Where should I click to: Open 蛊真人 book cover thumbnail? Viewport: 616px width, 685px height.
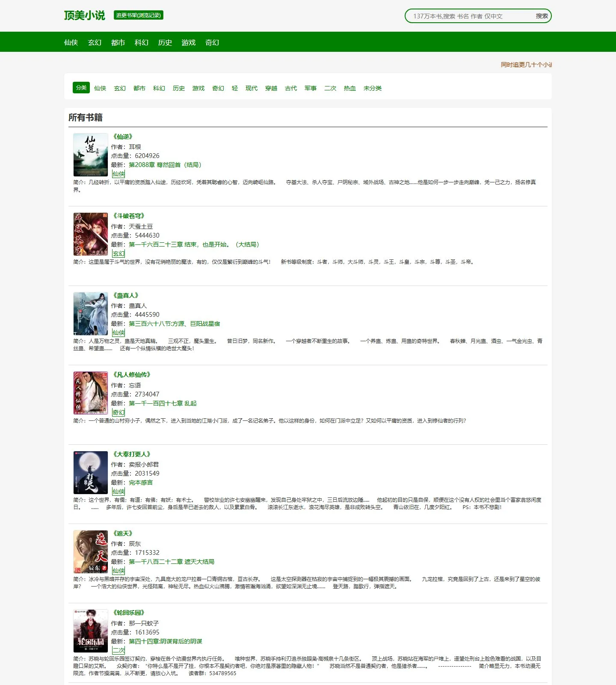pyautogui.click(x=91, y=314)
